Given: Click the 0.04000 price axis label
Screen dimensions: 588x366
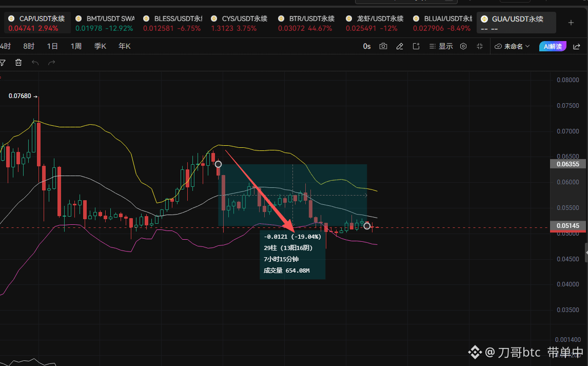Looking at the screenshot, I should (568, 284).
